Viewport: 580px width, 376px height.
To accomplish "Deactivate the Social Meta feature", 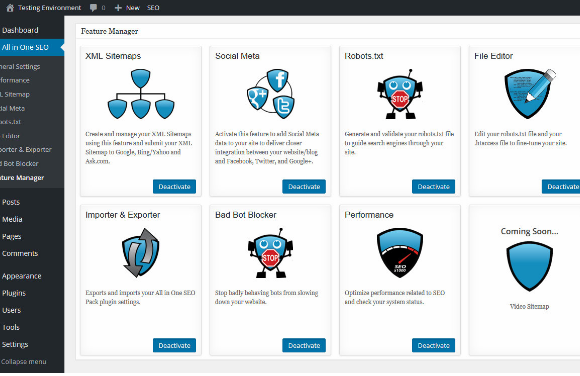I will (x=304, y=187).
